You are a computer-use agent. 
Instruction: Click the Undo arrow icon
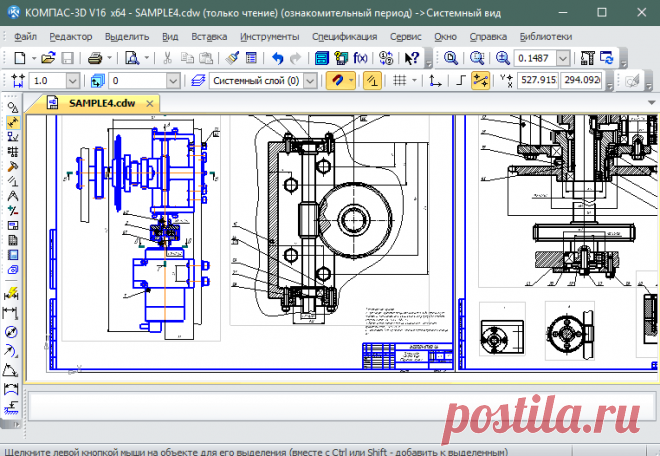point(277,58)
